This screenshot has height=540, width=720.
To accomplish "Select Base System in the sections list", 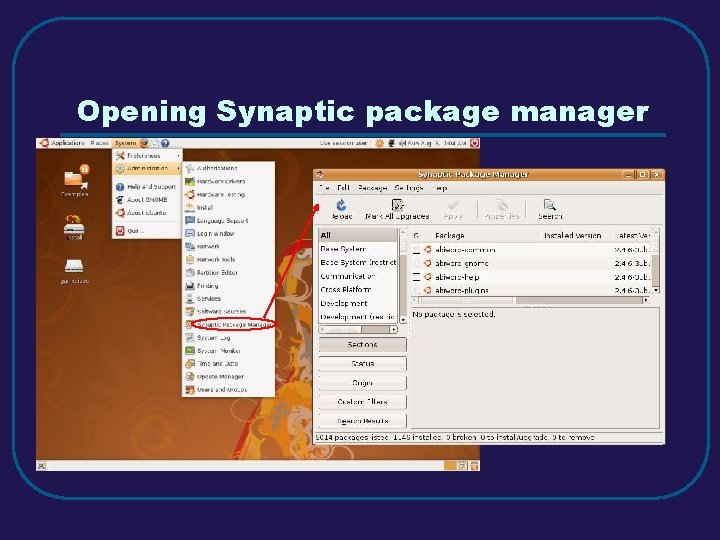I will 358,249.
